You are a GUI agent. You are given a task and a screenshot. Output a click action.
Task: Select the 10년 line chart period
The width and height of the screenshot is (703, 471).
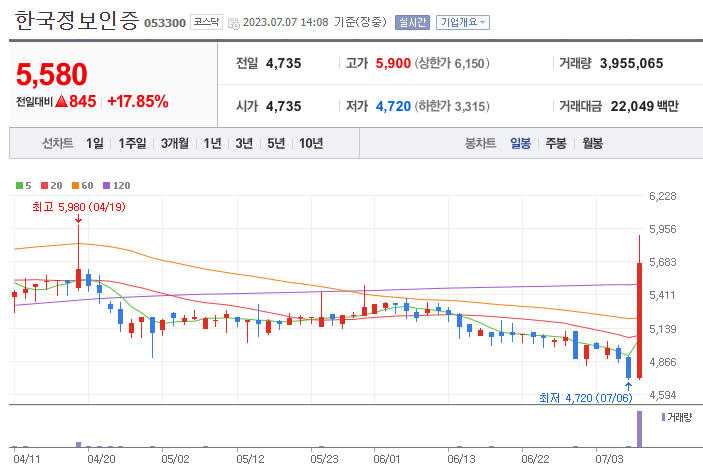311,143
